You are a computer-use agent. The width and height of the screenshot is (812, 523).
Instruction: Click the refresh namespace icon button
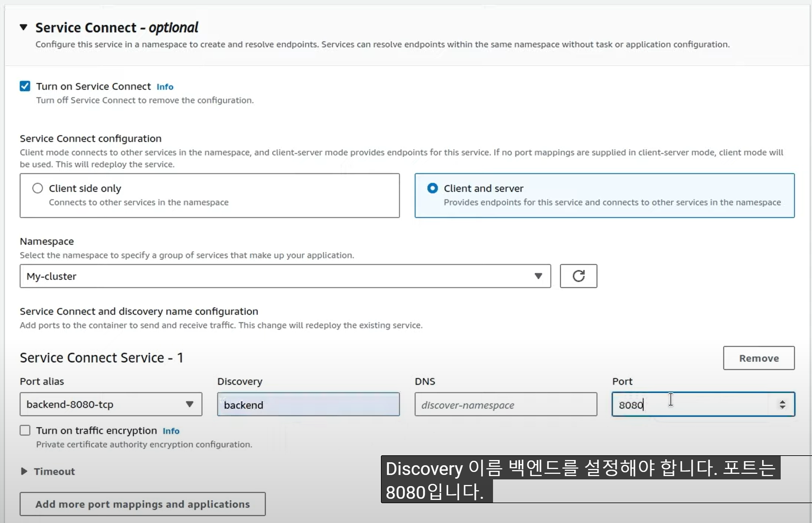click(578, 276)
